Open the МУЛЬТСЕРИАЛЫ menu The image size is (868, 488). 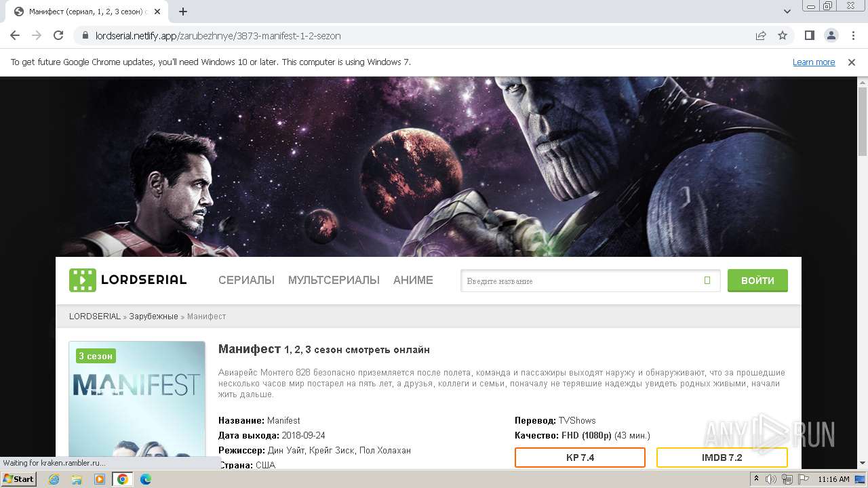[x=334, y=280]
